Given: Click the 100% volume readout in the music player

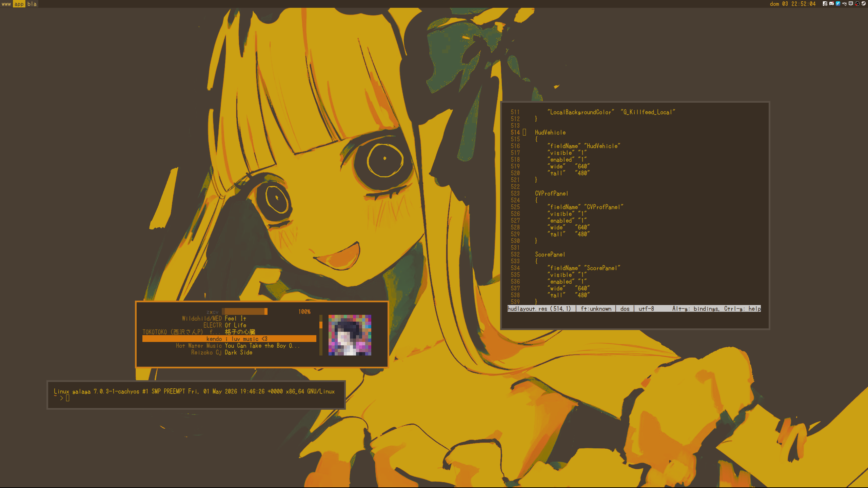Looking at the screenshot, I should click(x=304, y=312).
